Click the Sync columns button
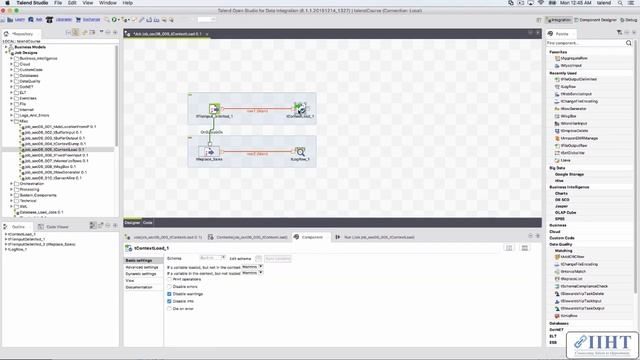This screenshot has height=360, width=640. point(278,258)
